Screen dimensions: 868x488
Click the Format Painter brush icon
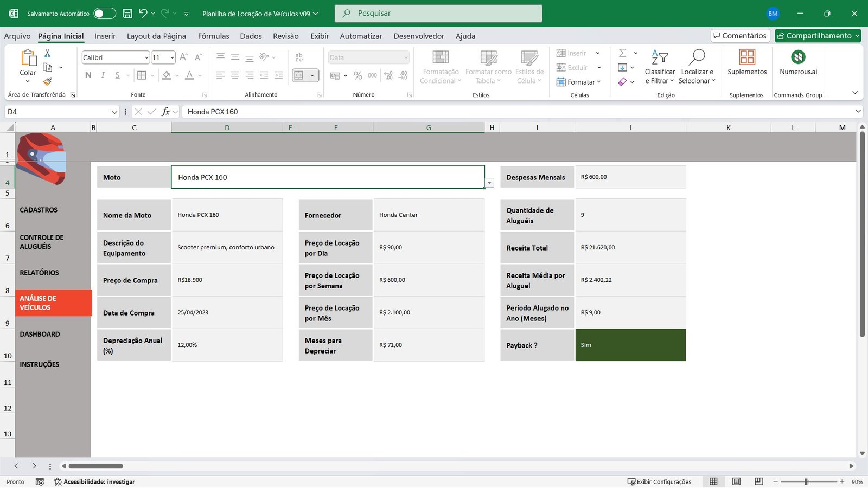click(48, 81)
